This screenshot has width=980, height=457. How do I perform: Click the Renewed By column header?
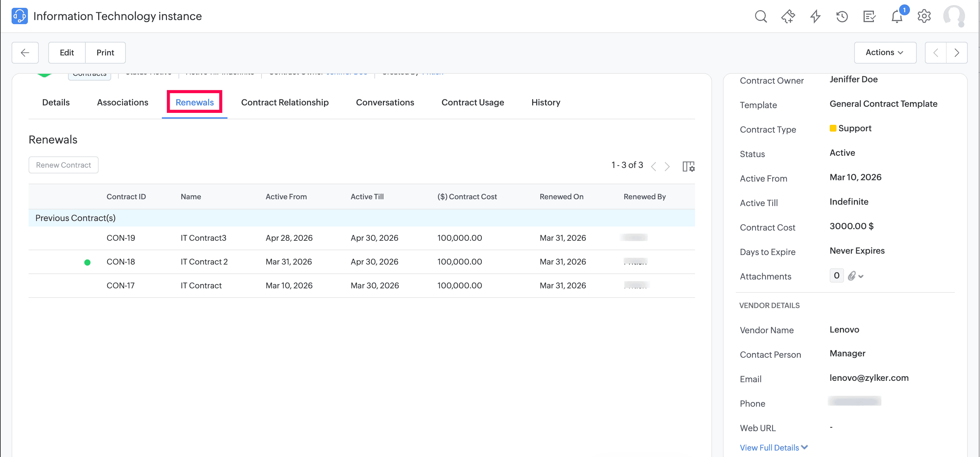644,196
